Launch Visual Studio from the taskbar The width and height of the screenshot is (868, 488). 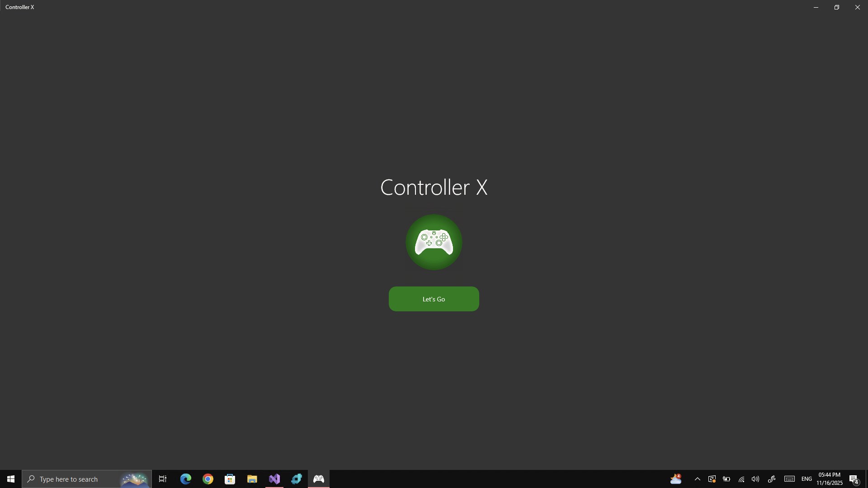point(274,479)
